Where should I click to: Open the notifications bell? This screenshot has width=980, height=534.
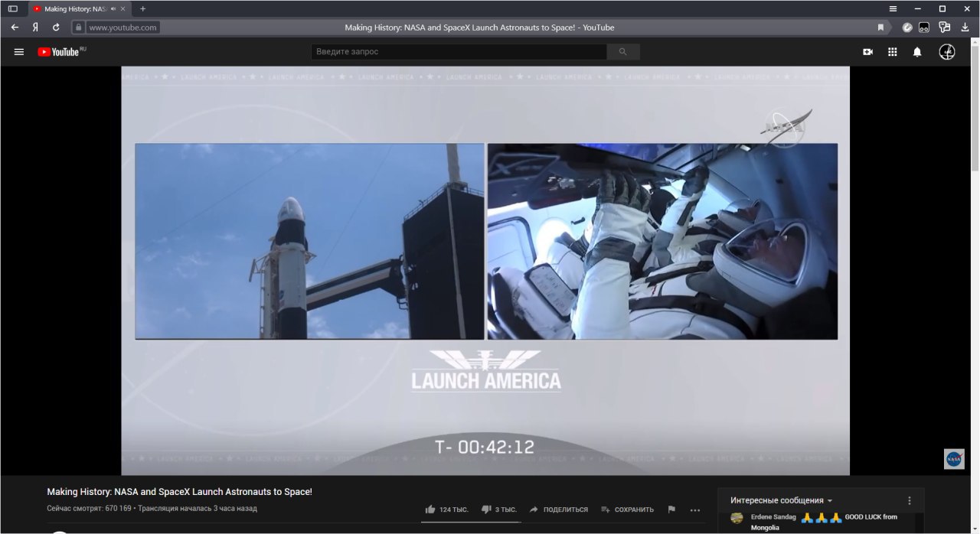coord(917,52)
